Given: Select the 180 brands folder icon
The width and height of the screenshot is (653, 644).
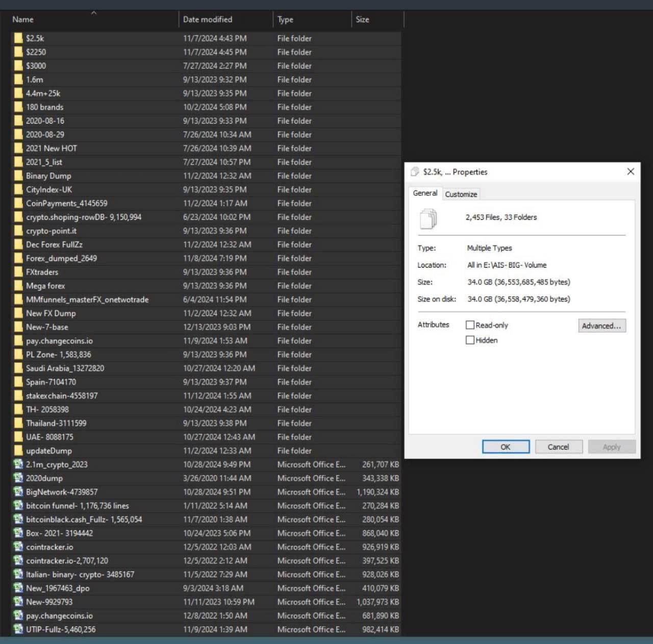Looking at the screenshot, I should (18, 107).
